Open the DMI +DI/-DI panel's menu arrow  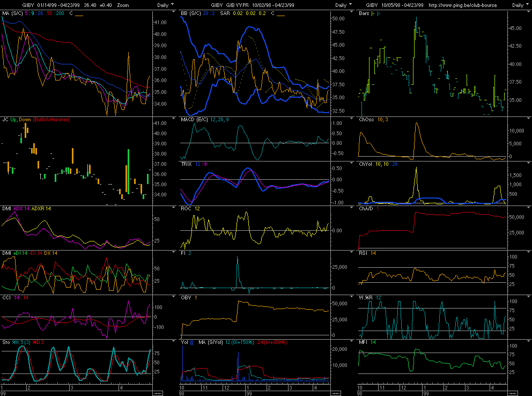click(174, 252)
